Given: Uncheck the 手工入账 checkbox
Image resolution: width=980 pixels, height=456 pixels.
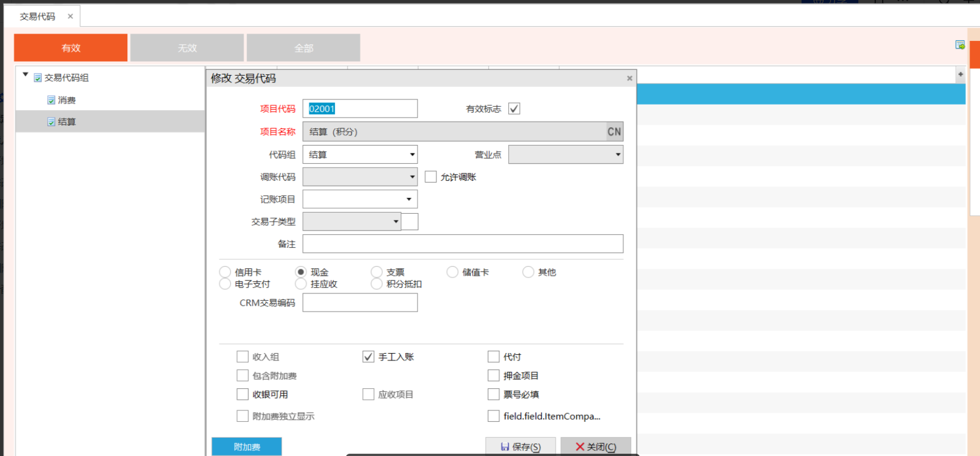Looking at the screenshot, I should 368,356.
